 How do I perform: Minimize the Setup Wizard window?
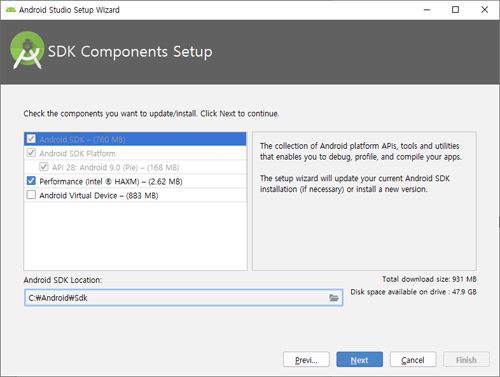point(427,10)
